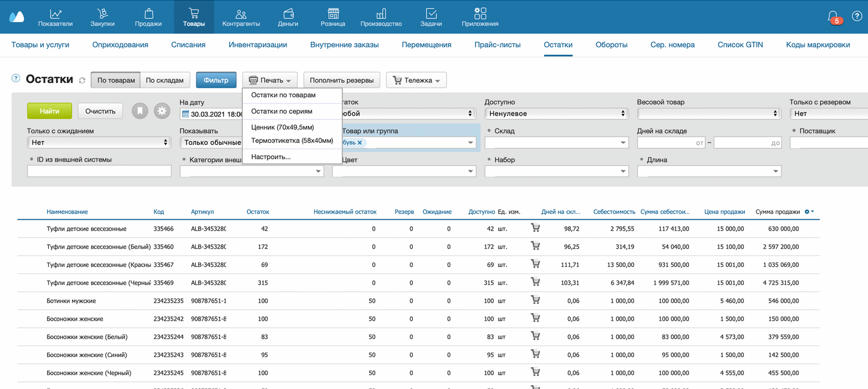Go to the Инвентаризации tab

[x=258, y=45]
